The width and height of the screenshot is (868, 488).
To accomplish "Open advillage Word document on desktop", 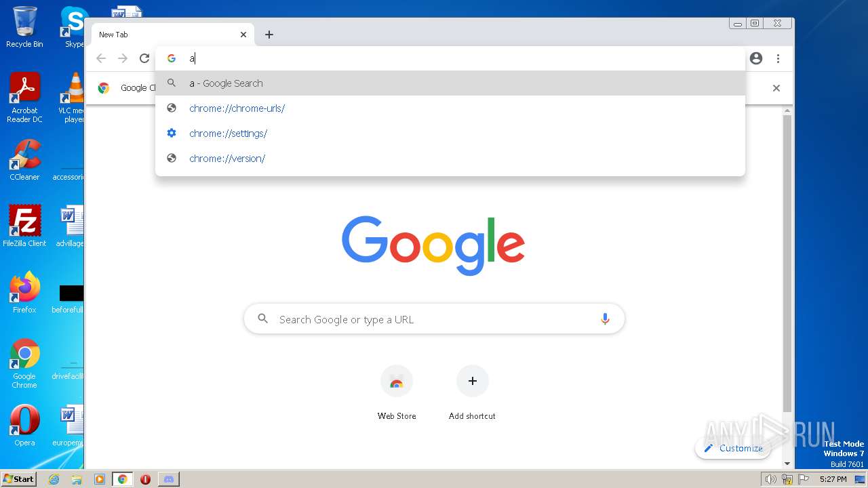I will (70, 226).
